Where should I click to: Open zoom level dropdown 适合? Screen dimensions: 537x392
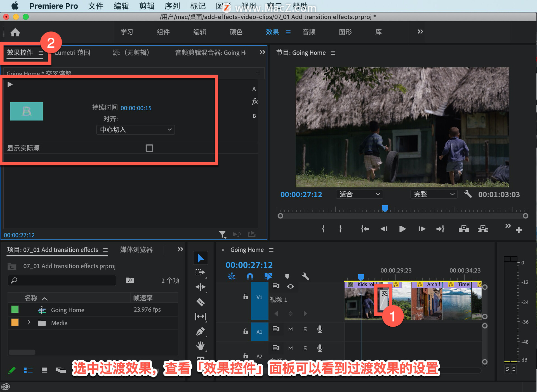coord(359,194)
